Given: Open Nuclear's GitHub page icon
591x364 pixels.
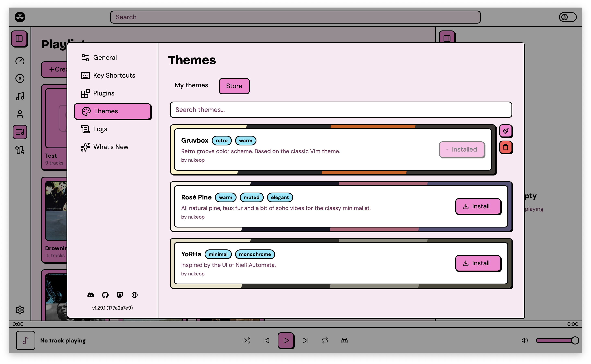Looking at the screenshot, I should tap(105, 295).
